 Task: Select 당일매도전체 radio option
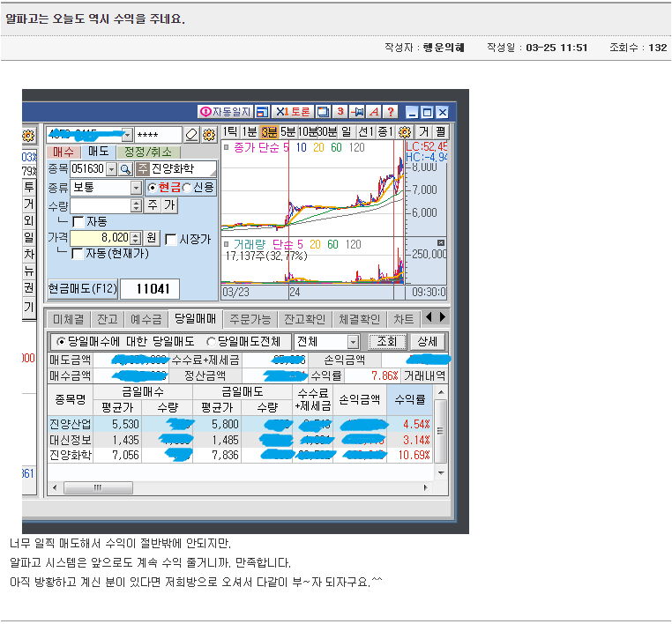(211, 342)
